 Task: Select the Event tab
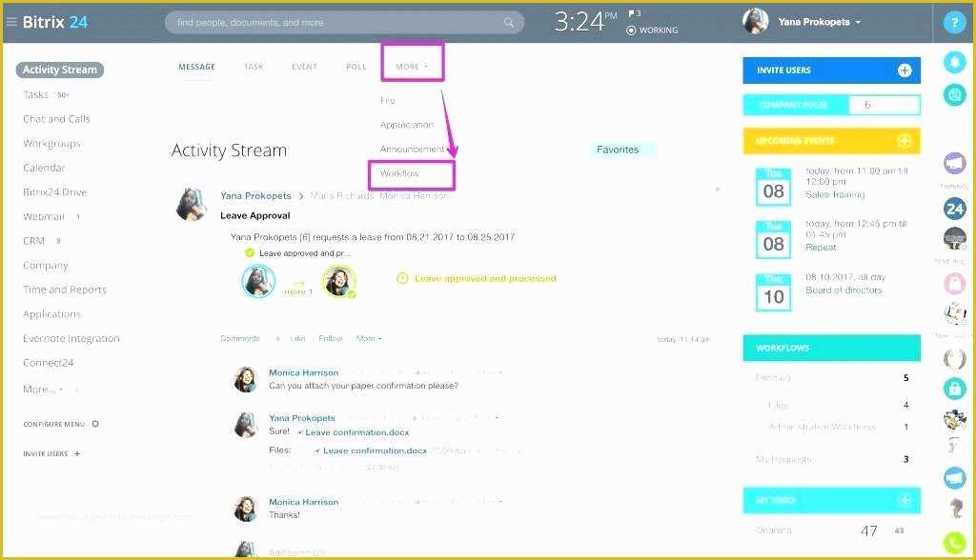point(304,67)
